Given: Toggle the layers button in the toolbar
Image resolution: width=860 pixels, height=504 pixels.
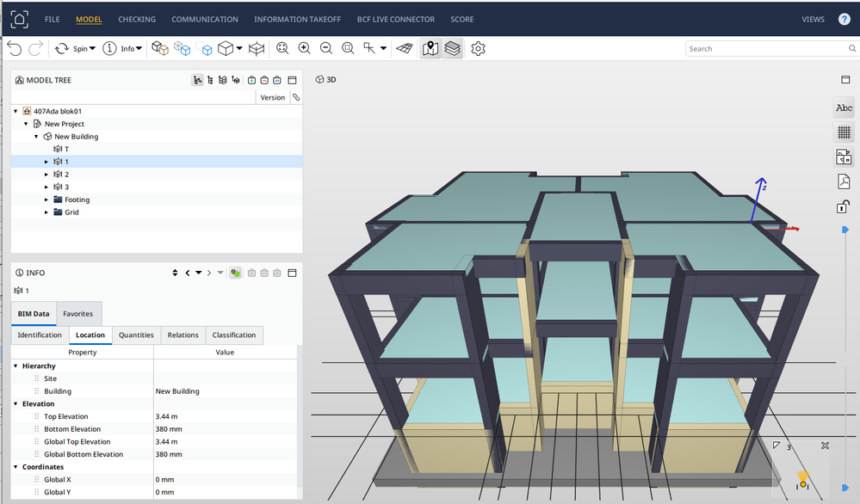Looking at the screenshot, I should point(452,49).
